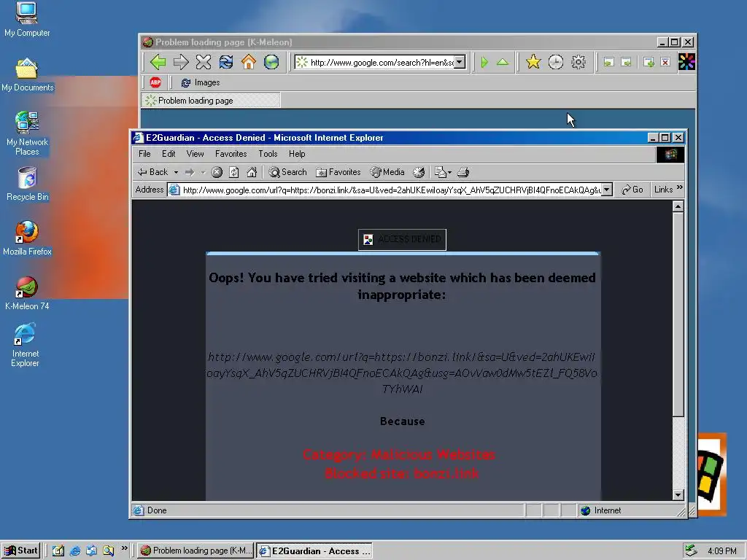This screenshot has width=747, height=560.
Task: Close current tab with red X in K-Meleon
Action: [x=665, y=62]
